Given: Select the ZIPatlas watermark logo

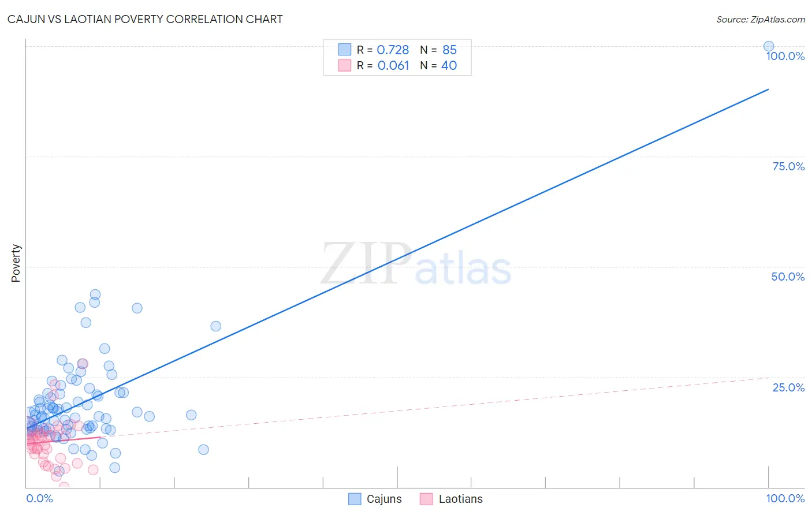Looking at the screenshot, I should pos(416,264).
